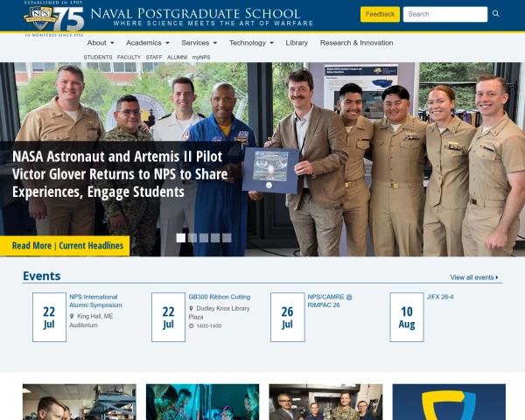The width and height of the screenshot is (525, 420).
Task: Click the clock icon beside 1400-1430
Action: (191, 325)
